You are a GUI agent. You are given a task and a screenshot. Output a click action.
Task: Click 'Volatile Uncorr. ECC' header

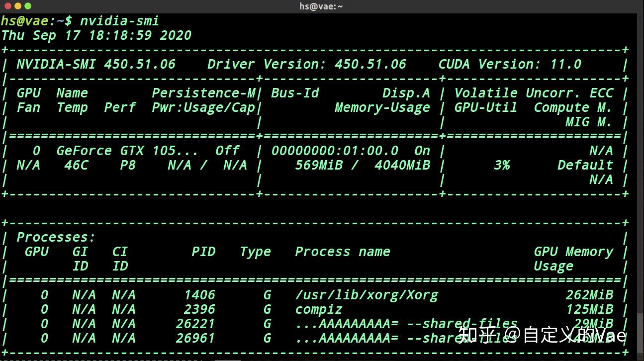click(534, 93)
